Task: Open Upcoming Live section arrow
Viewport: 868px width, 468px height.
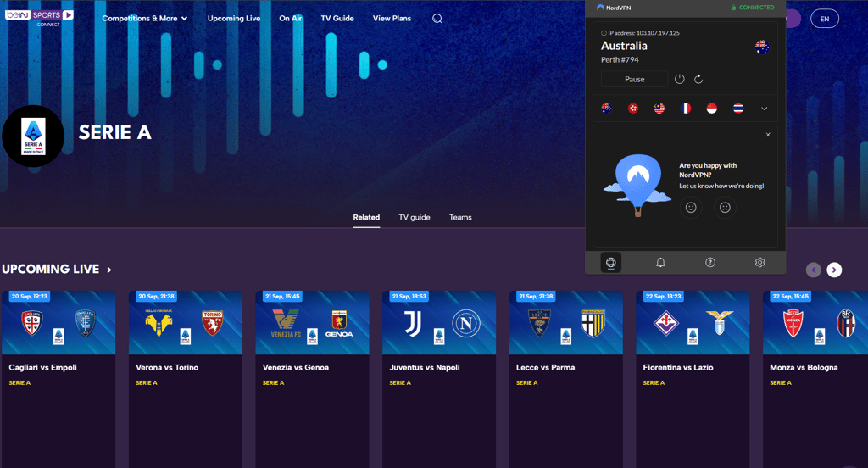Action: coord(109,270)
